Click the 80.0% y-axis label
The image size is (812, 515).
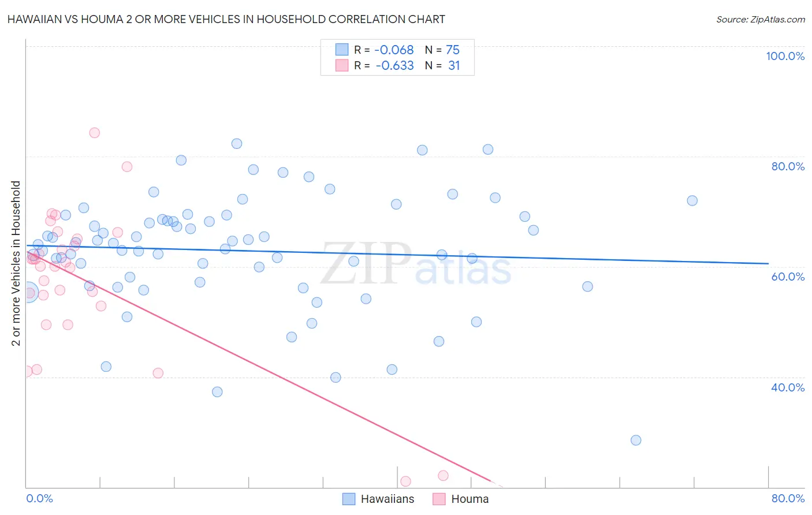[788, 166]
